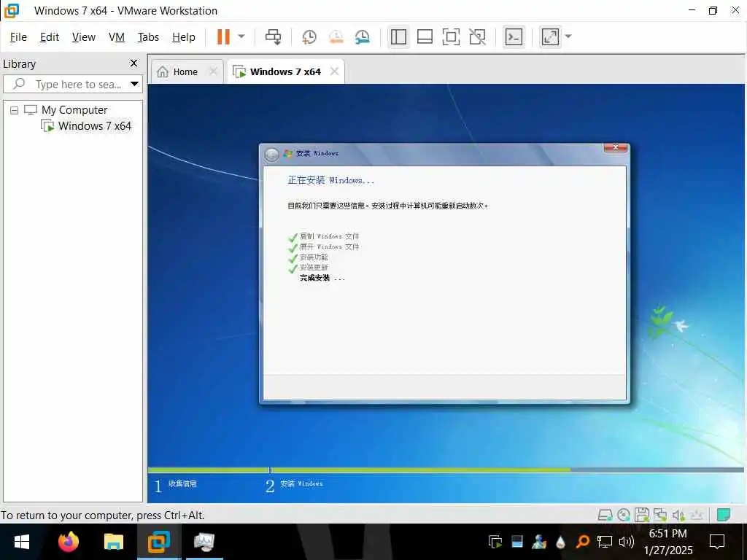Click the floppy drive status icon
This screenshot has height=560, width=747.
point(642,515)
